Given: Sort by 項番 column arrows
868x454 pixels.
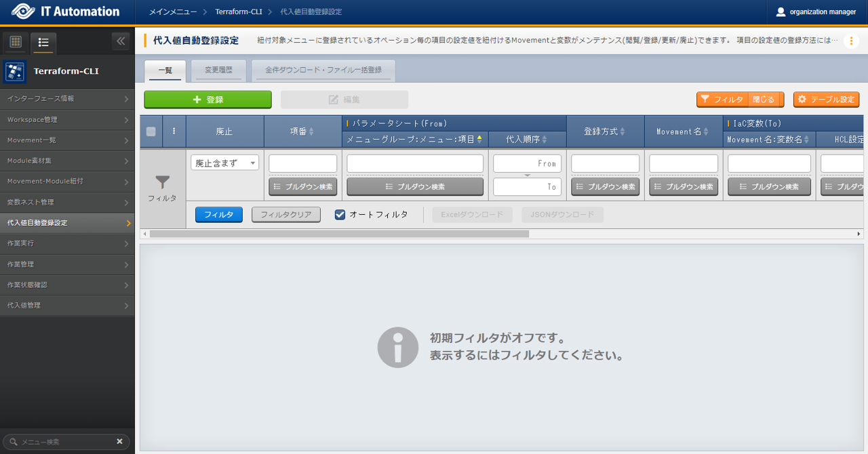Looking at the screenshot, I should [x=311, y=131].
